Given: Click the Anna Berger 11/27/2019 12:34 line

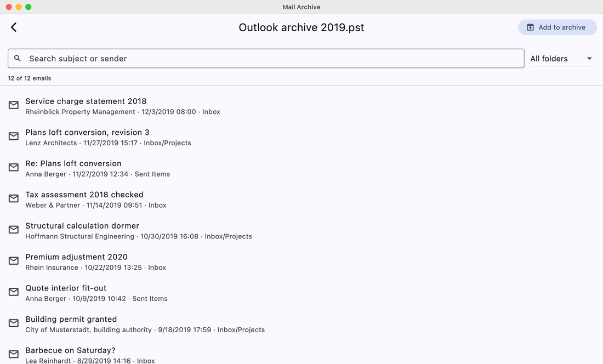Looking at the screenshot, I should (98, 174).
